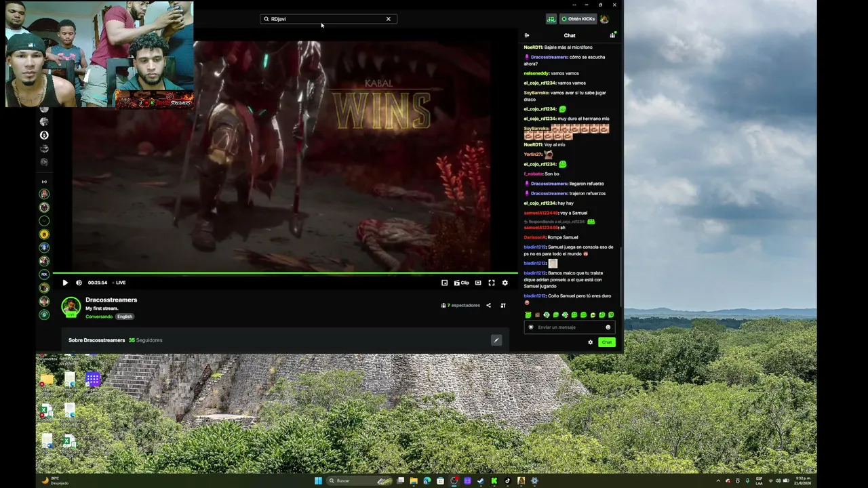
Task: Open the weather widget on taskbar
Action: (56, 481)
